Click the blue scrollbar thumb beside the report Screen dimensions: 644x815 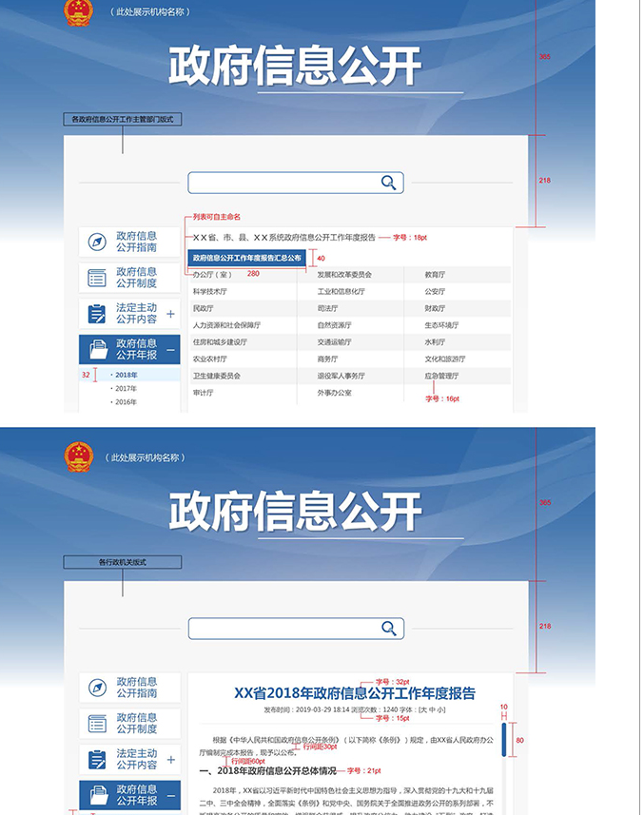tap(503, 740)
